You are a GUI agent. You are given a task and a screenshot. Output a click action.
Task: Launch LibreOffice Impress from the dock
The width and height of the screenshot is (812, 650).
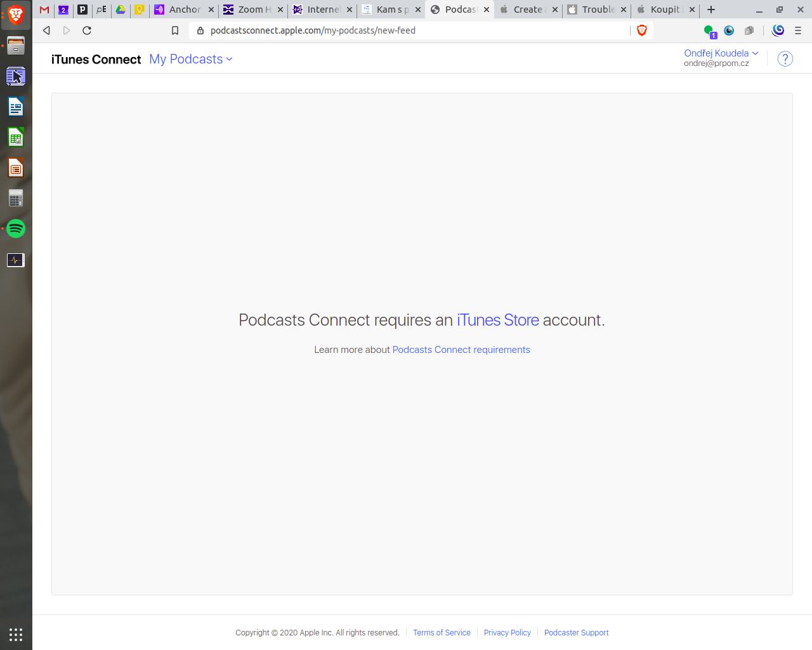coord(16,168)
